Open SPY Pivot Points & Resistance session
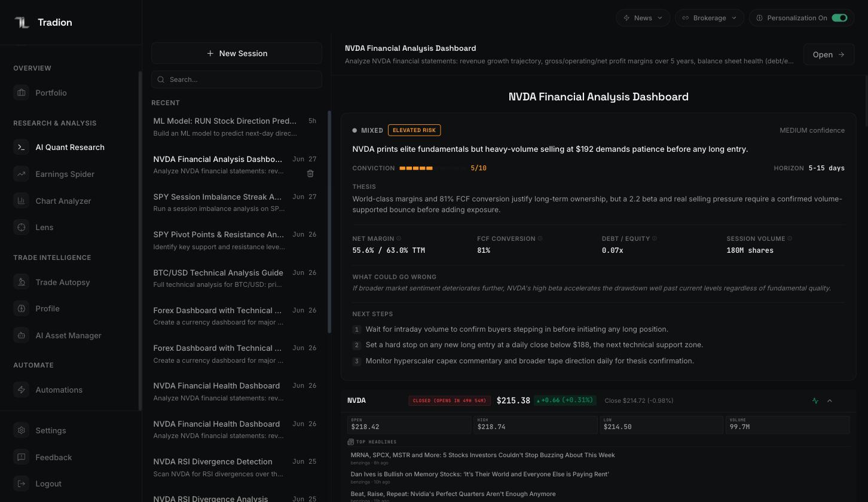 tap(235, 240)
